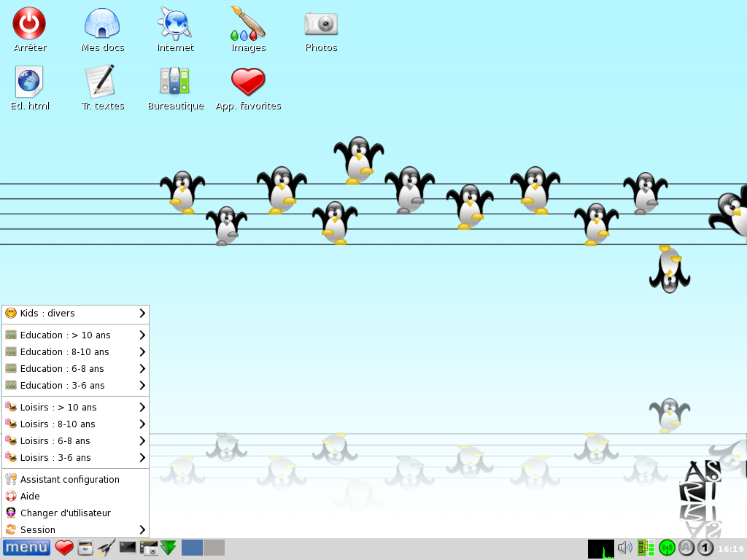The height and width of the screenshot is (560, 747).
Task: Open the Images paintbrush icon
Action: [x=248, y=23]
